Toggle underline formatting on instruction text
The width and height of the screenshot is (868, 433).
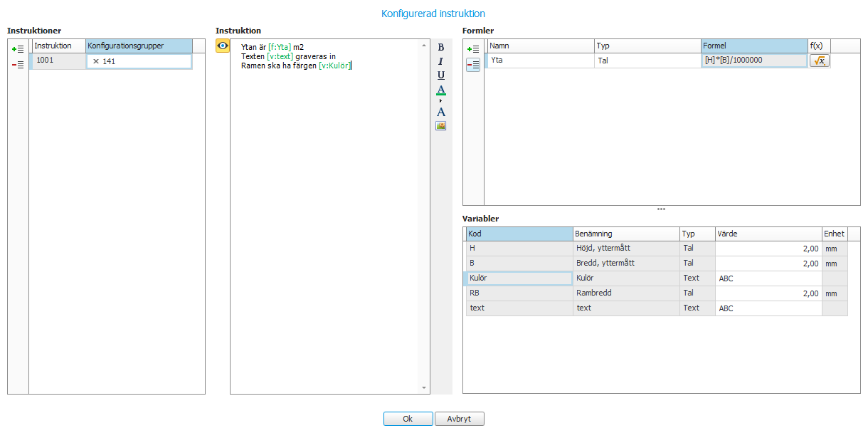click(441, 75)
